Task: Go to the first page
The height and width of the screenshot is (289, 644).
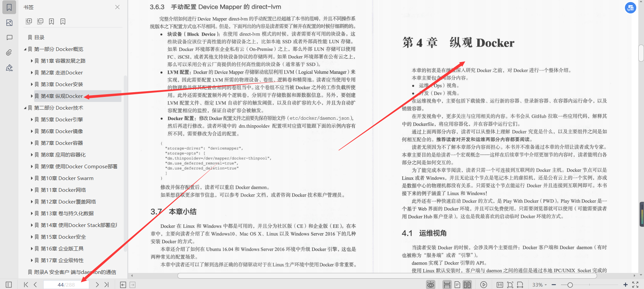Action: click(x=26, y=285)
